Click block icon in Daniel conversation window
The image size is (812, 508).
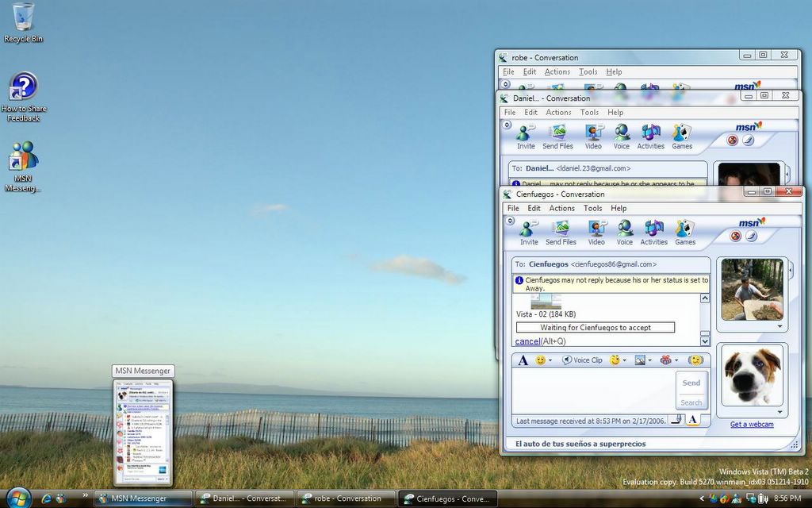[x=732, y=140]
